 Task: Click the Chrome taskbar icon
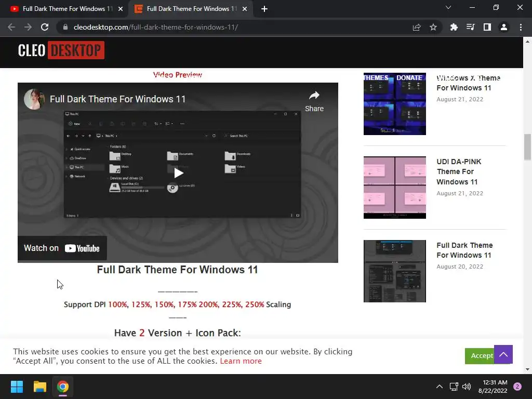[63, 387]
